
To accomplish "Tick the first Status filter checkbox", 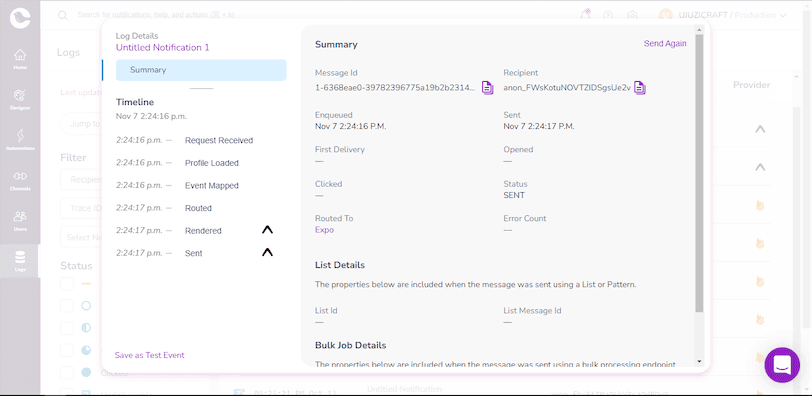I will (67, 284).
